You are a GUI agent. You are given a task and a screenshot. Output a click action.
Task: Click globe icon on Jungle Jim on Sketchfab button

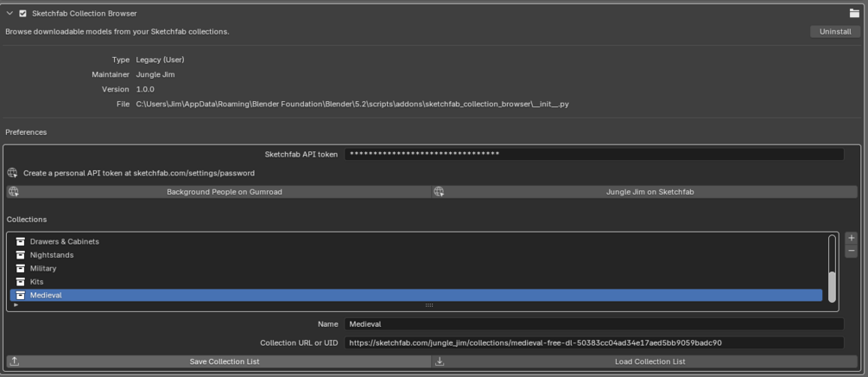(x=439, y=192)
